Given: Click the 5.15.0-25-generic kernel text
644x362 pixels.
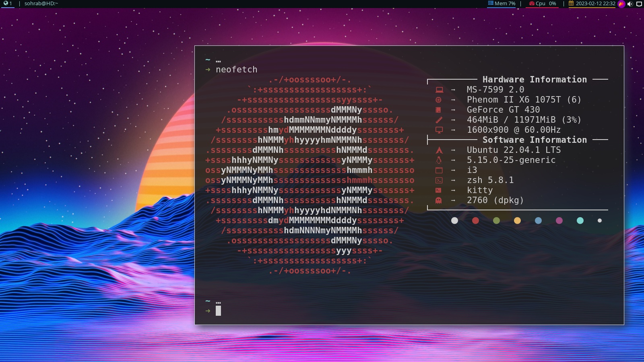Looking at the screenshot, I should point(511,160).
